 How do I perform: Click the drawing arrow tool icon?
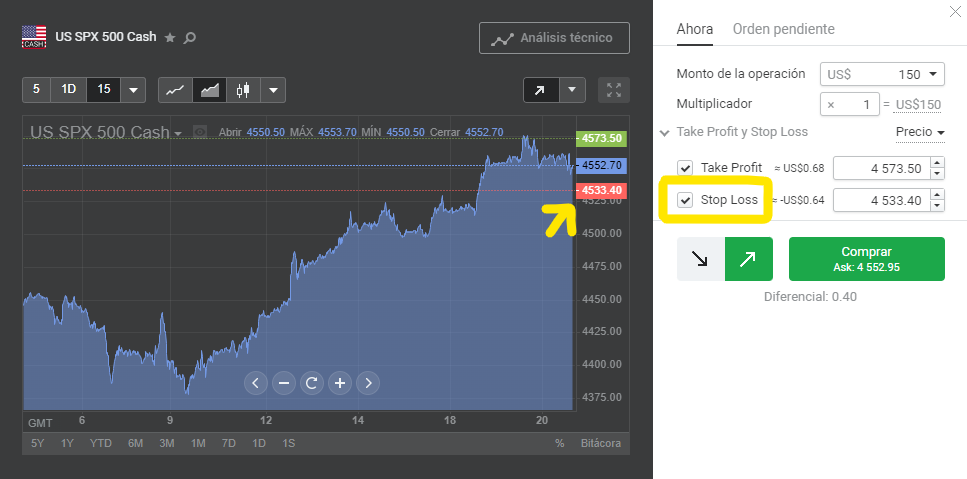tap(541, 90)
